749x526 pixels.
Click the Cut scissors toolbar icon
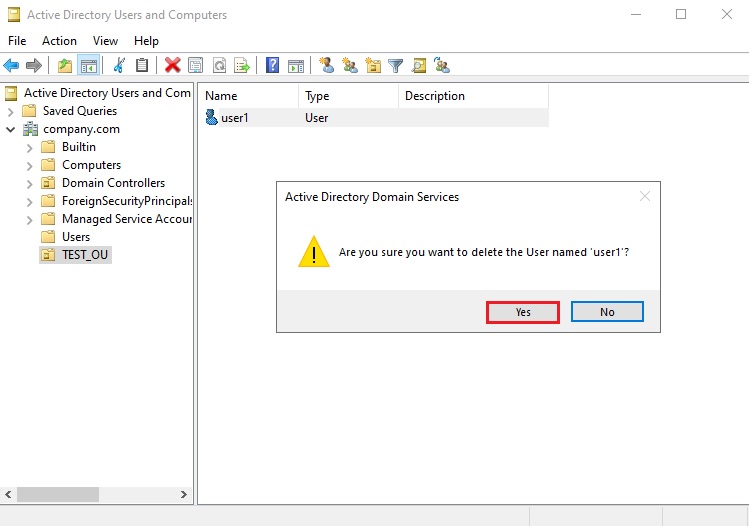(119, 66)
